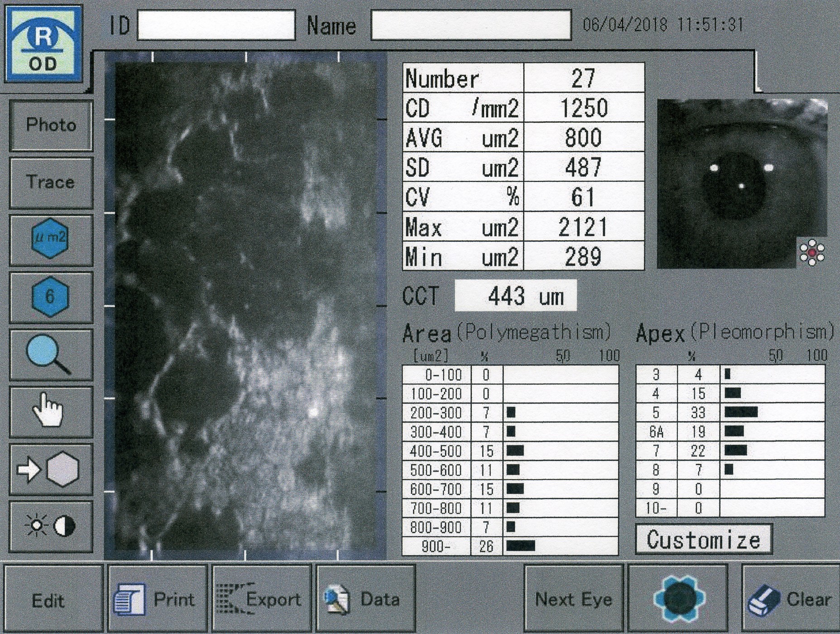Switch to Trace view mode

[51, 182]
